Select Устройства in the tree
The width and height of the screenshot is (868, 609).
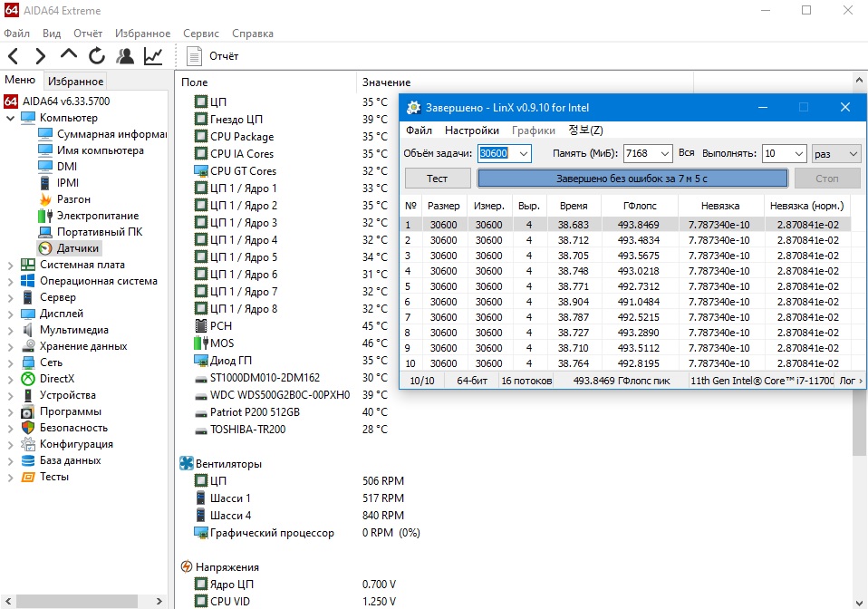(x=68, y=395)
